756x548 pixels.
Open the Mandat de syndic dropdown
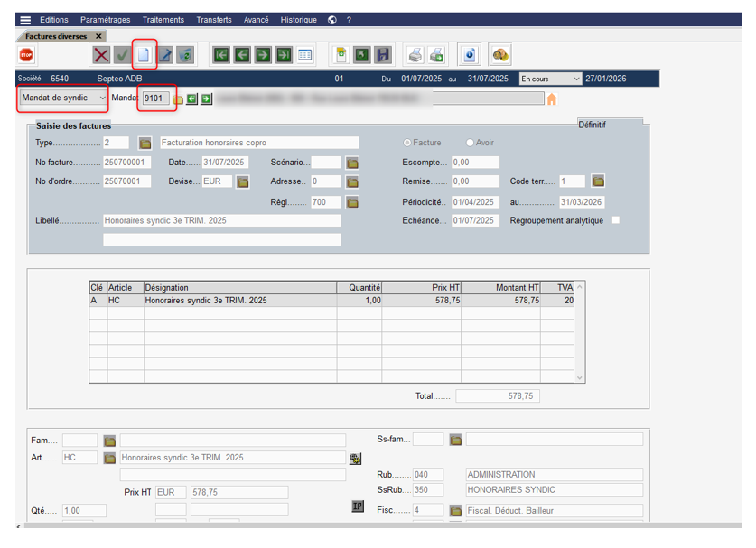(63, 98)
